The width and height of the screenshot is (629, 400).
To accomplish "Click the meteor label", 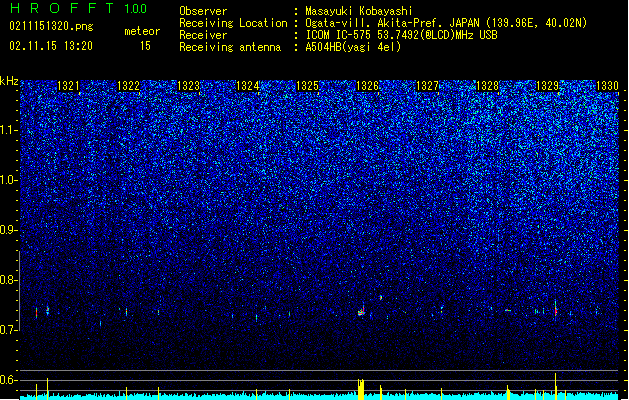I will [142, 31].
